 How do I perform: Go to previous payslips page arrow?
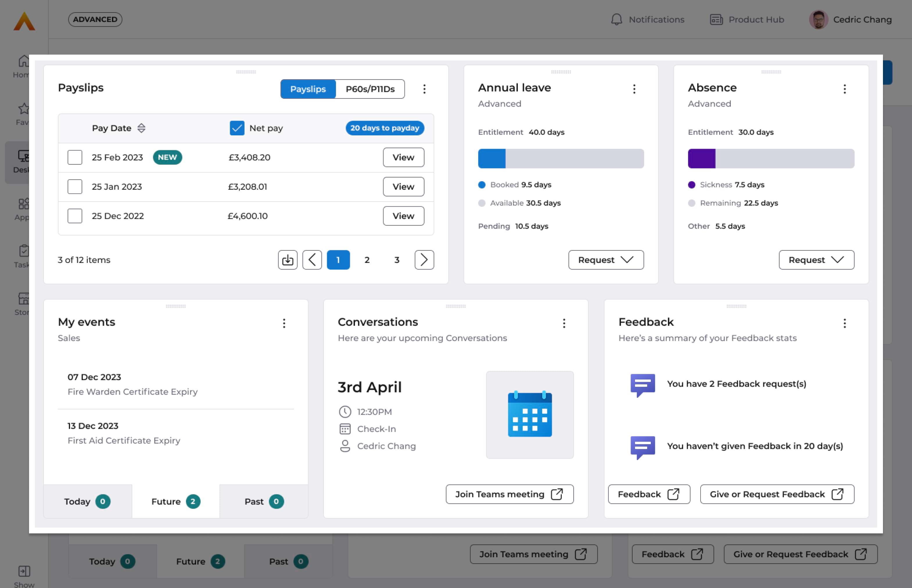click(x=312, y=260)
